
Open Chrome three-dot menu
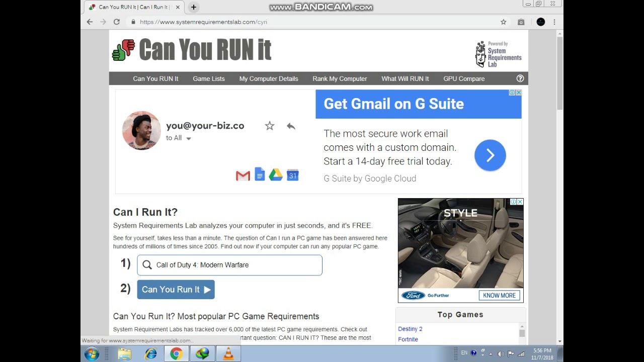[x=554, y=22]
